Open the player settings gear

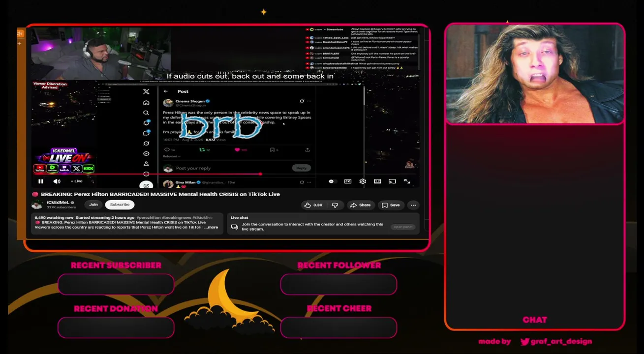coord(363,181)
